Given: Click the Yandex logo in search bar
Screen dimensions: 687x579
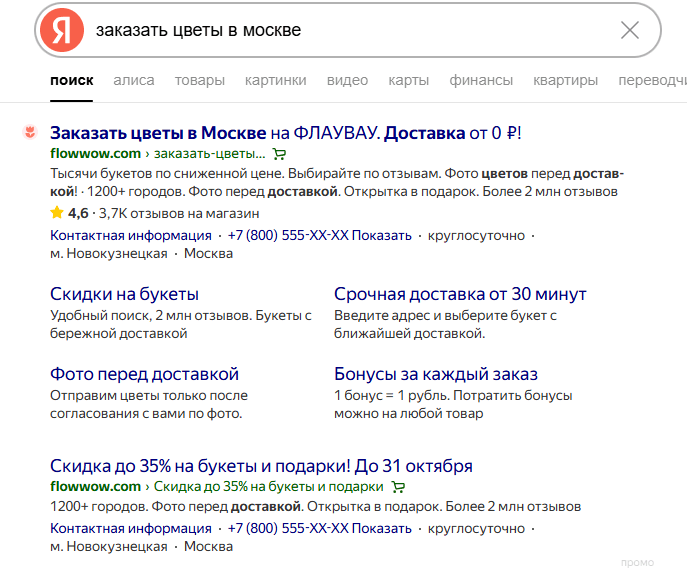Looking at the screenshot, I should pos(62,30).
